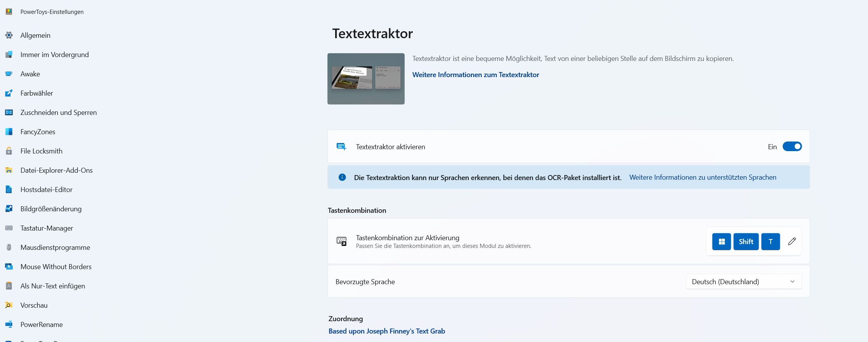Click the Zuordnung section heading
This screenshot has width=868, height=342.
coord(346,319)
